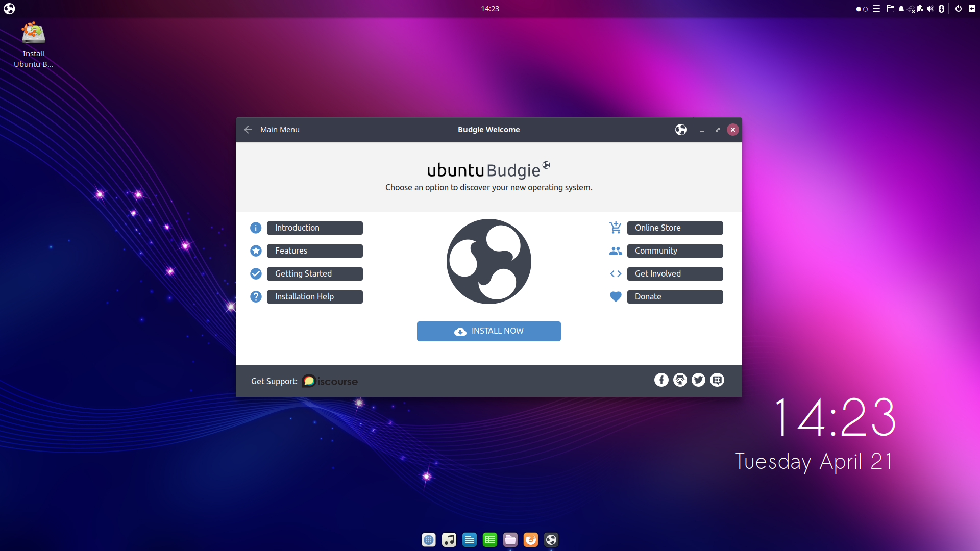Click the Facebook icon in footer
Viewport: 980px width, 551px height.
pyautogui.click(x=661, y=380)
